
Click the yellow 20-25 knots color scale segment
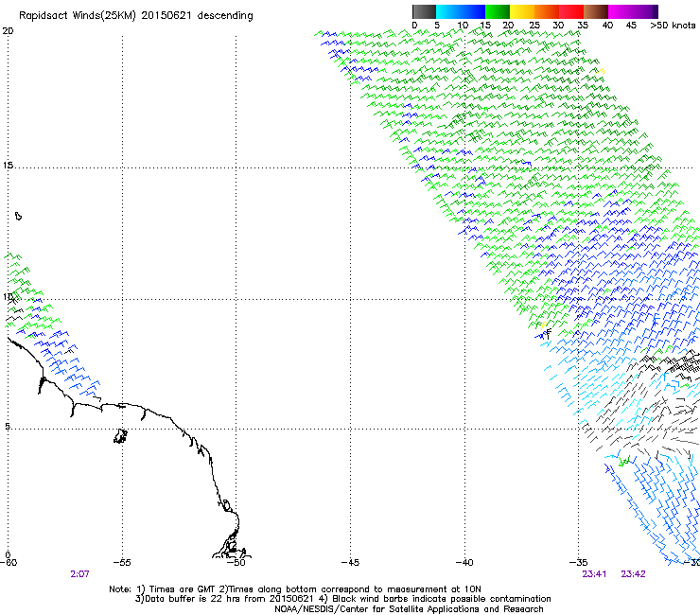tap(522, 11)
